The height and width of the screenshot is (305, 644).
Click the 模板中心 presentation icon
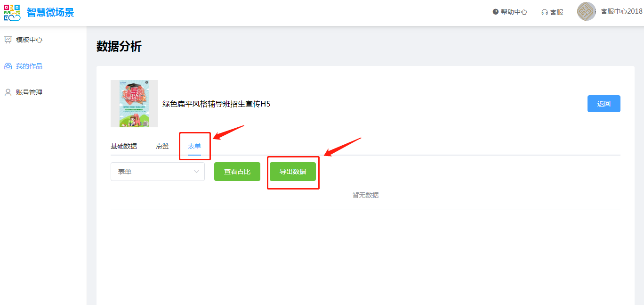click(x=8, y=40)
